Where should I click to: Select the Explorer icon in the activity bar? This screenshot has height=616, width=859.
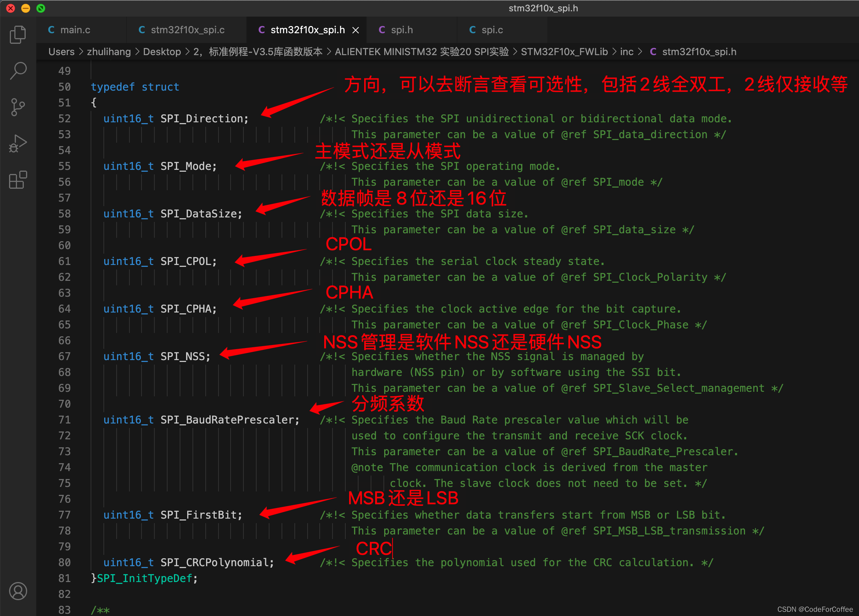click(17, 34)
